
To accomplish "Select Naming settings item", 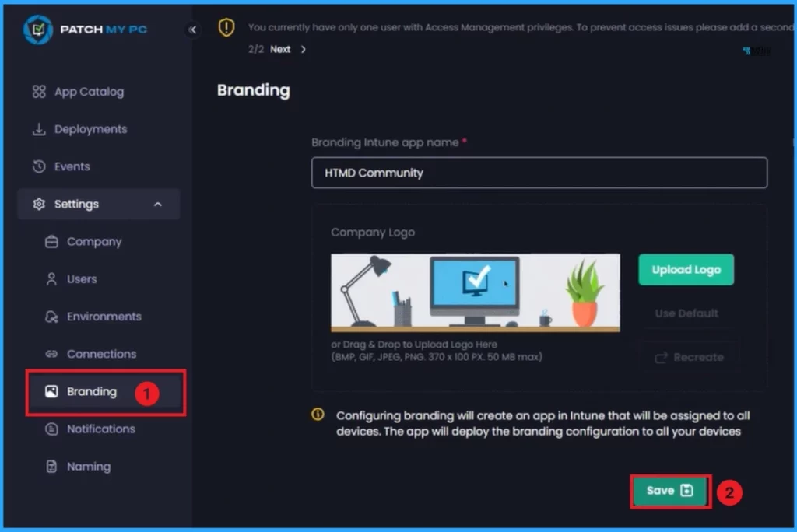I will tap(89, 467).
